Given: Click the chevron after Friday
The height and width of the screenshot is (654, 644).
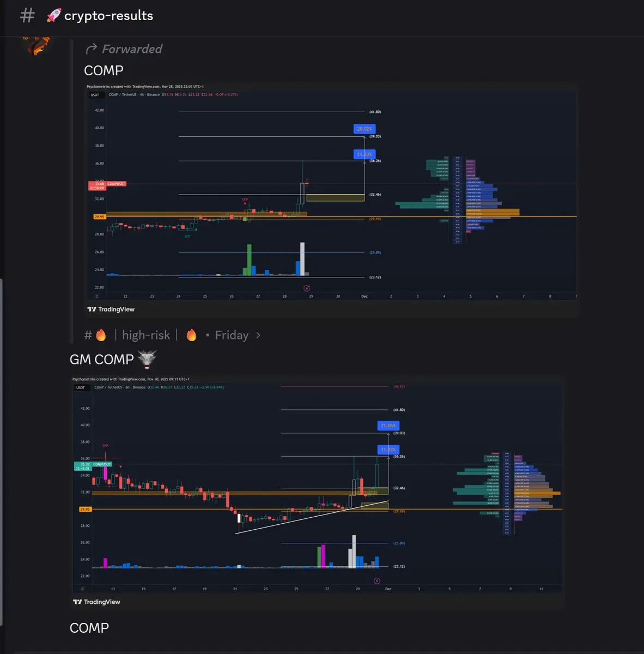Looking at the screenshot, I should point(258,335).
